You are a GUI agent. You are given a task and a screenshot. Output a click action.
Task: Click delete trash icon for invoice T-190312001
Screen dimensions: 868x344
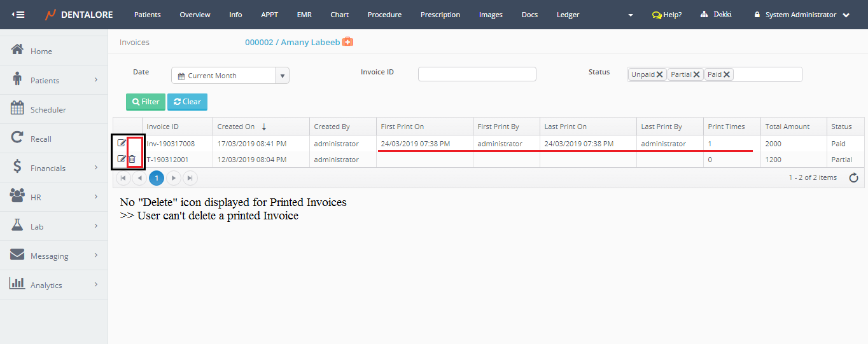[x=132, y=159]
